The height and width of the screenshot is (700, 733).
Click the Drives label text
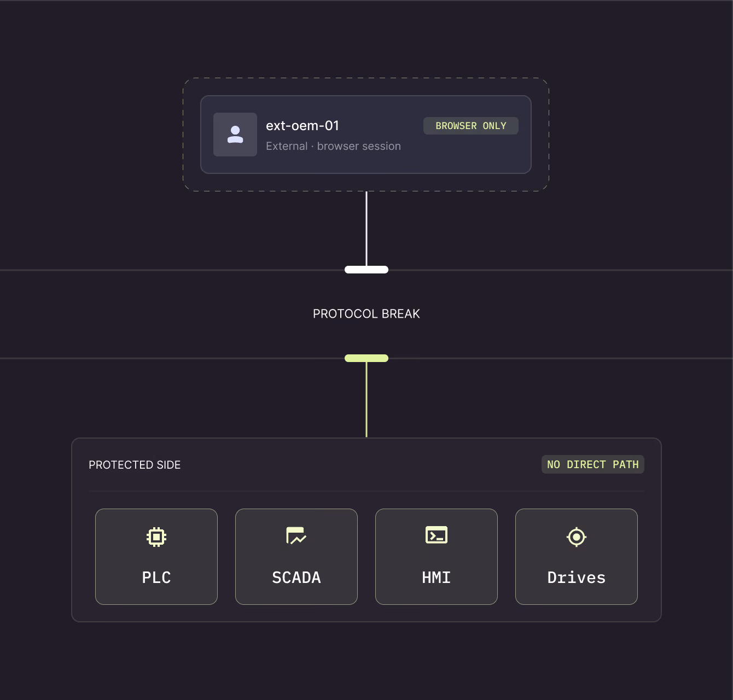click(x=577, y=577)
